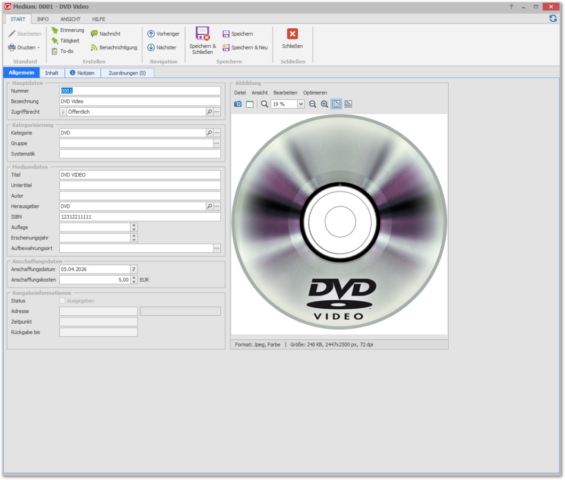565x480 pixels.
Task: Compose a Nachricht message
Action: point(106,34)
